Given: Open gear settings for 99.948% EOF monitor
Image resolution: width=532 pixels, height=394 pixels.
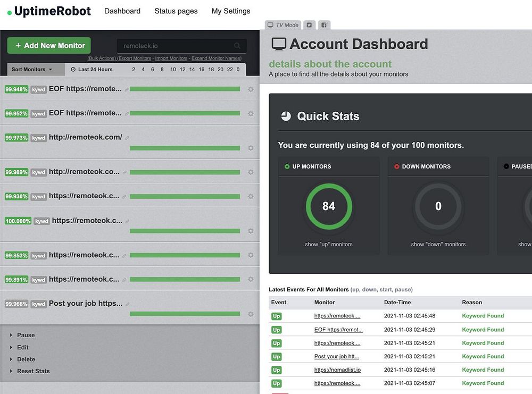Looking at the screenshot, I should tap(251, 89).
